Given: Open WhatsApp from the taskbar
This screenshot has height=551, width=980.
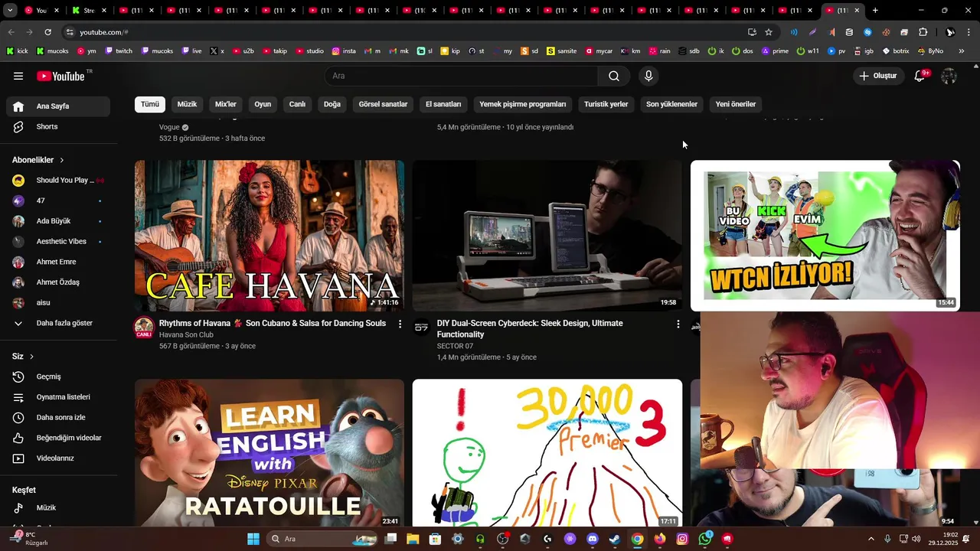Looking at the screenshot, I should point(704,539).
